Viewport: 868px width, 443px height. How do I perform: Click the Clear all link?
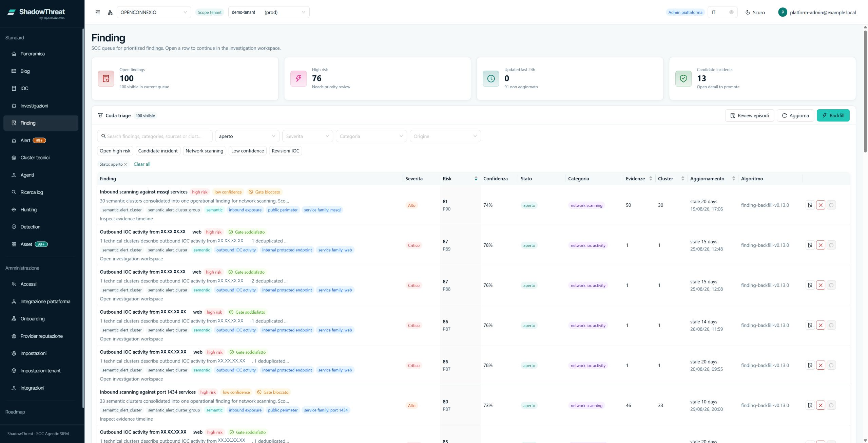pyautogui.click(x=142, y=164)
